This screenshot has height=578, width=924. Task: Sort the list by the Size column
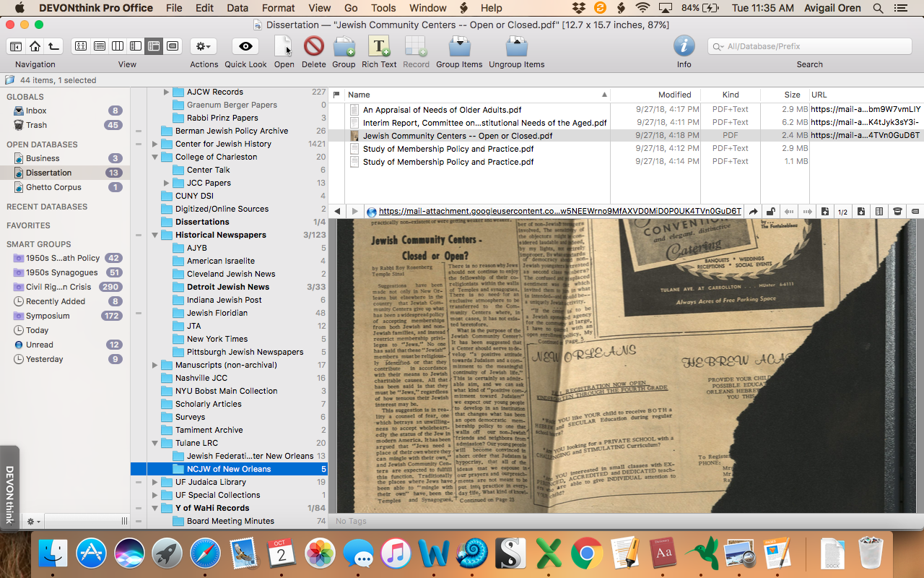pyautogui.click(x=784, y=95)
